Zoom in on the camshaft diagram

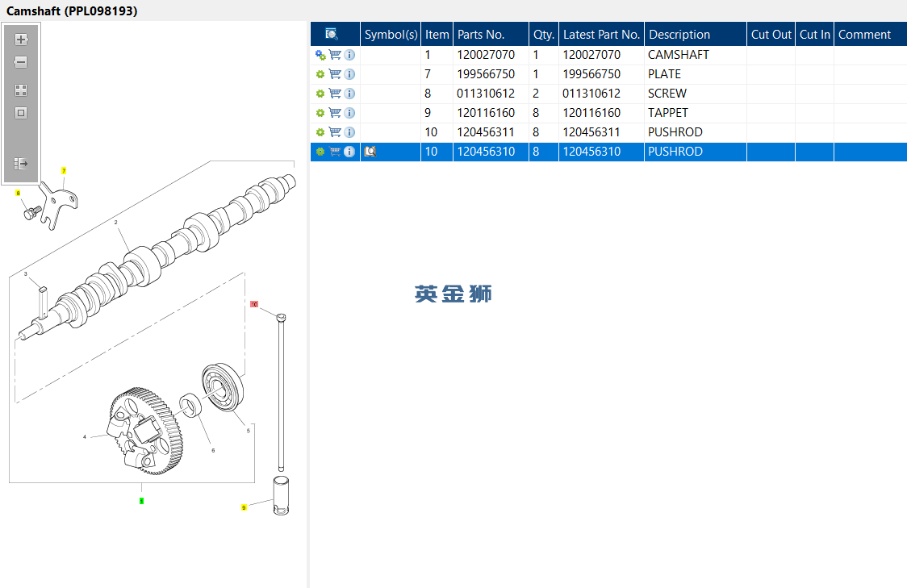tap(22, 40)
